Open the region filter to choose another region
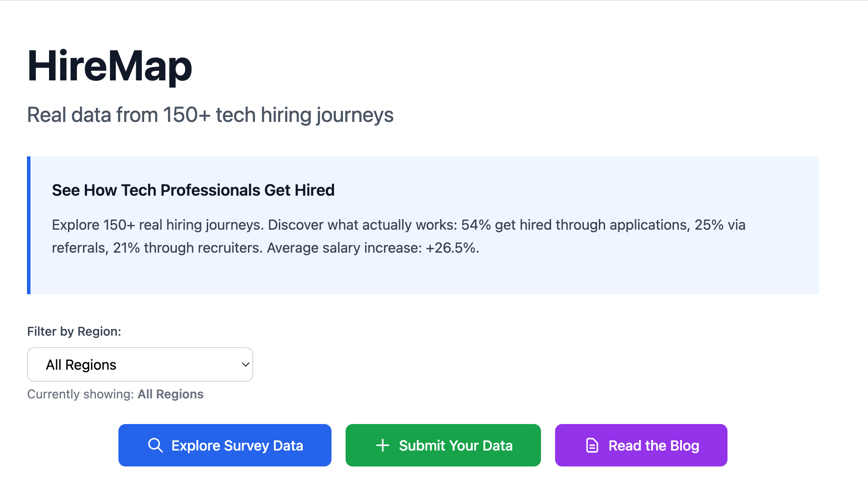The height and width of the screenshot is (500, 868). pos(140,364)
